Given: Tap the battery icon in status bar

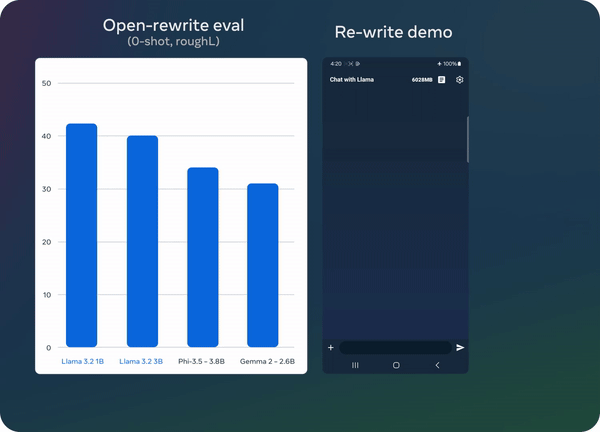Looking at the screenshot, I should pyautogui.click(x=458, y=64).
